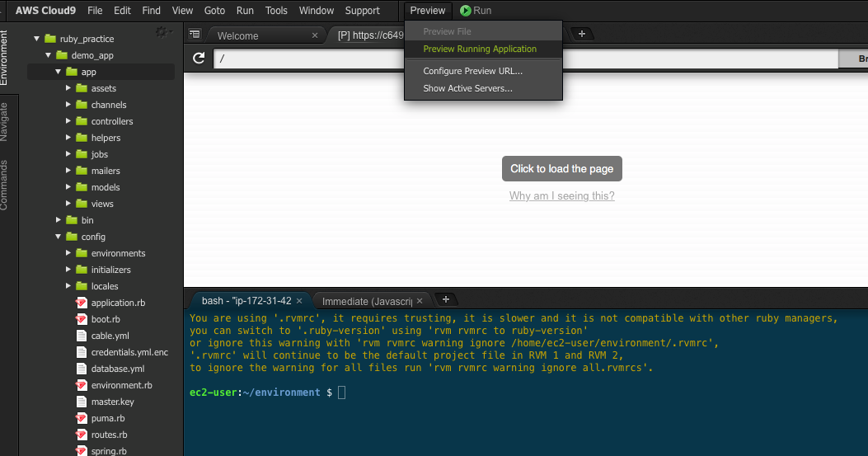
Task: Click the models folder icon
Action: pyautogui.click(x=82, y=187)
